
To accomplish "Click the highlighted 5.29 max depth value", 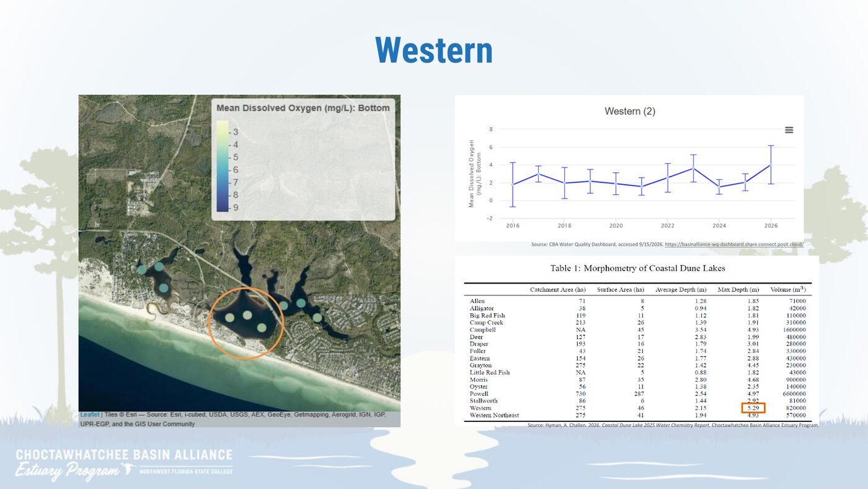I will [x=753, y=408].
